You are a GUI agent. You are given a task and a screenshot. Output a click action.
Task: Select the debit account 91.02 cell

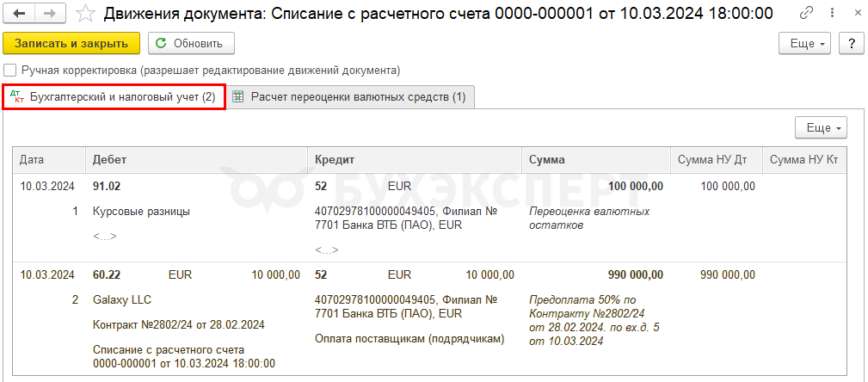107,187
